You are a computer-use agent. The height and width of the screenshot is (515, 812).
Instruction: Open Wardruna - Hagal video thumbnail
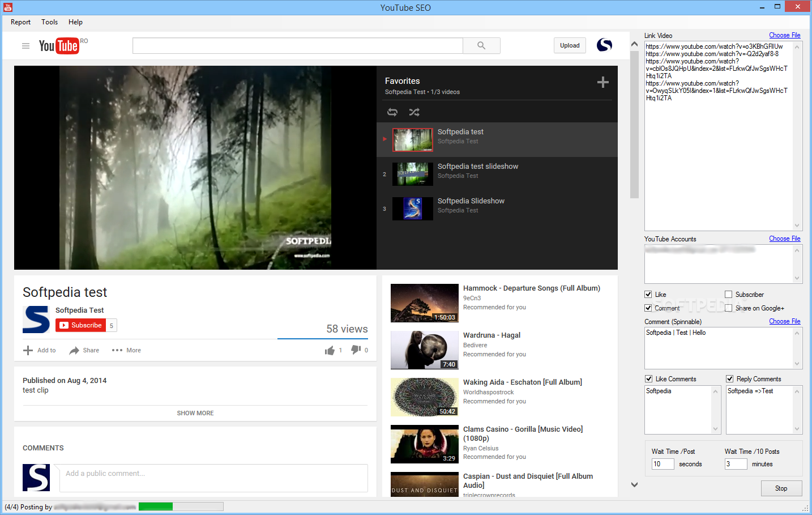coord(425,350)
